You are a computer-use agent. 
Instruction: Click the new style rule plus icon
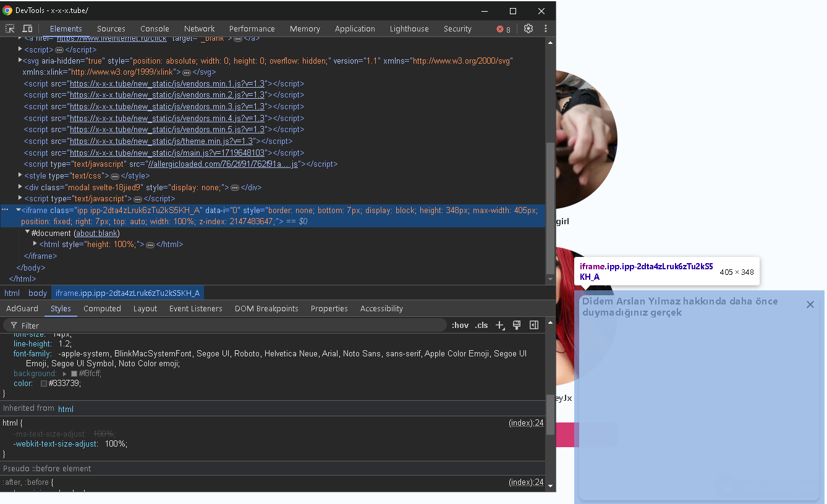[x=500, y=325]
